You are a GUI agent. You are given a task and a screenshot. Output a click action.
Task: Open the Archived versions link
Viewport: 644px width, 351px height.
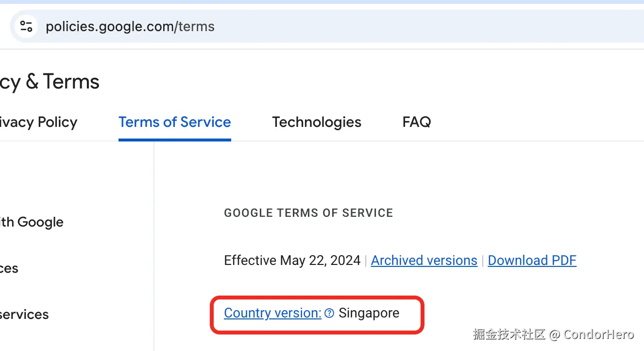(424, 261)
